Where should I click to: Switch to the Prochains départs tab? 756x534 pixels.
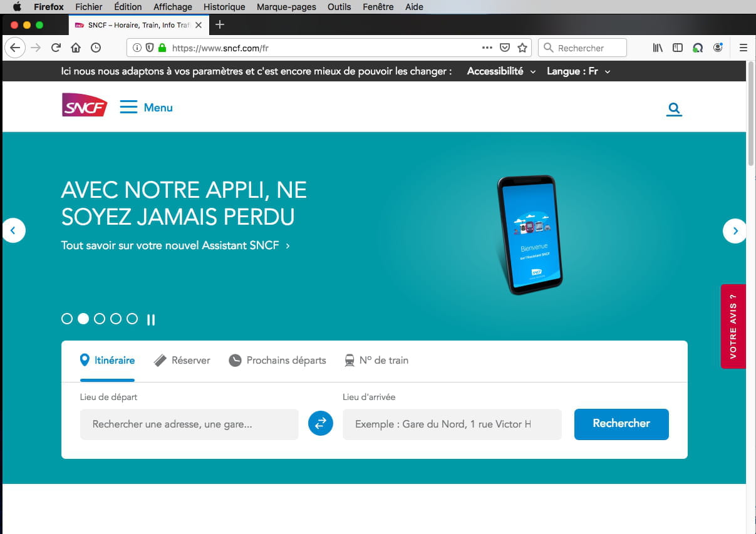[277, 361]
